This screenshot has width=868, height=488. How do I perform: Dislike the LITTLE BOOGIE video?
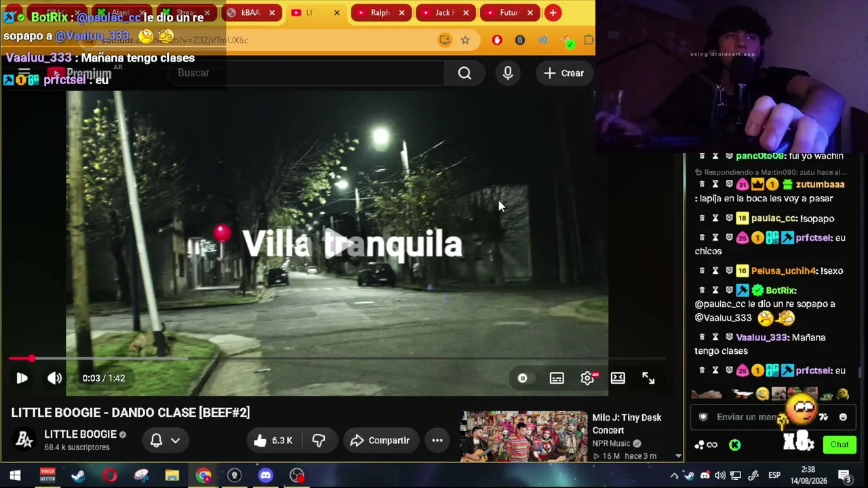pos(319,441)
